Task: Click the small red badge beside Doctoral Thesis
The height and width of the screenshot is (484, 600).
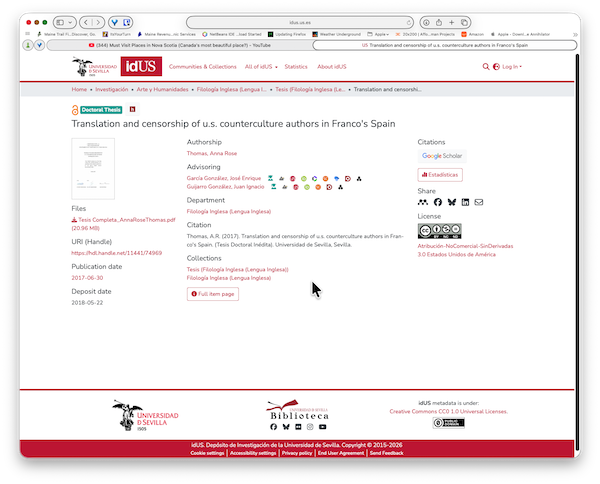Action: (132, 109)
